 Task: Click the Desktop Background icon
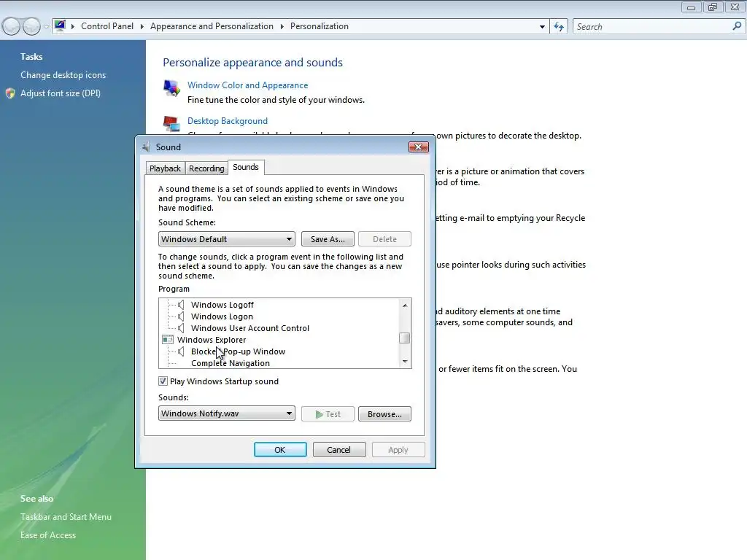(x=171, y=124)
